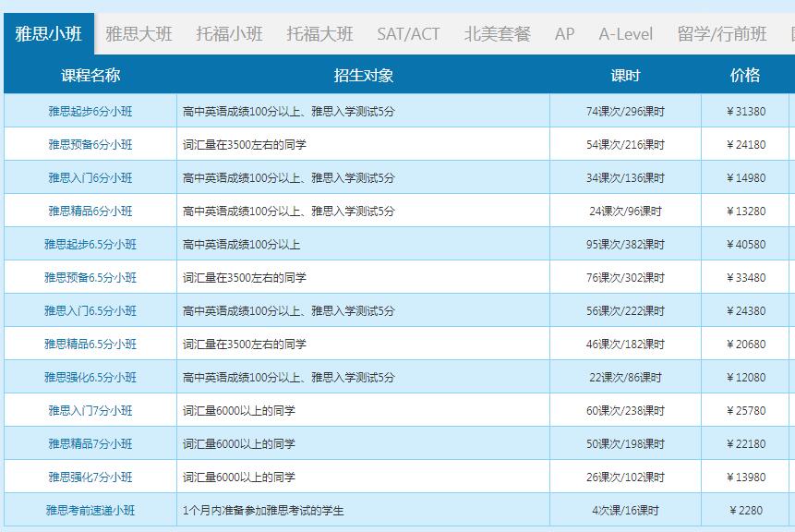Viewport: 795px width, 532px height.
Task: Select the 雅思小班 tab
Action: pyautogui.click(x=49, y=34)
